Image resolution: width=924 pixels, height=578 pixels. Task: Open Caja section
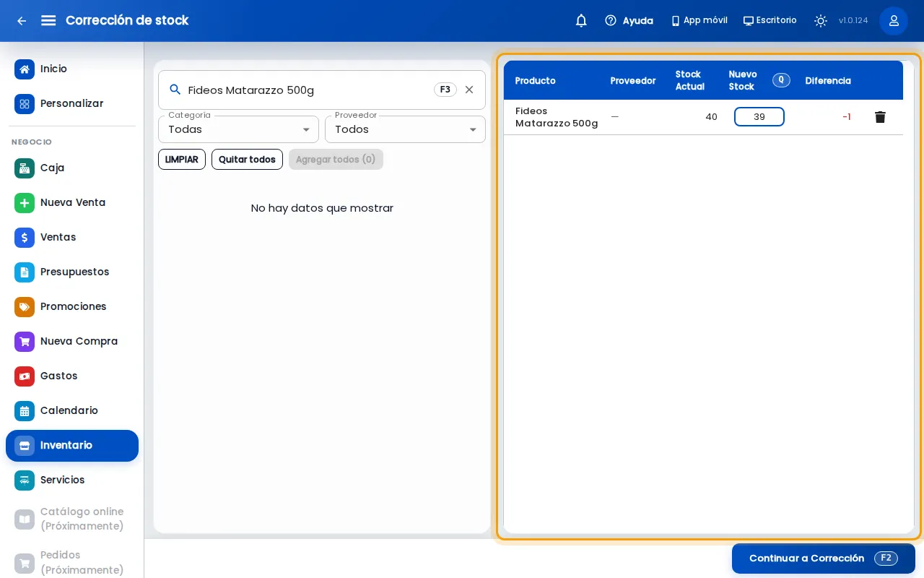pos(72,168)
